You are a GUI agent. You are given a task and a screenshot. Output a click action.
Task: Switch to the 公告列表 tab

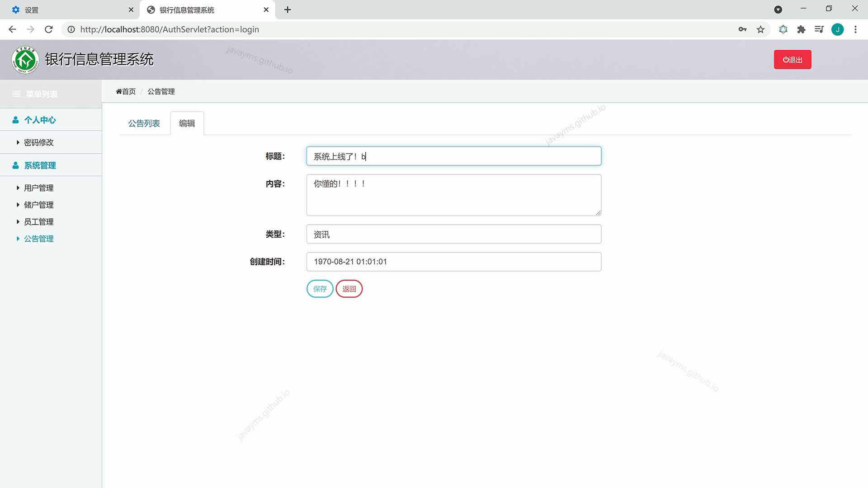click(x=144, y=123)
